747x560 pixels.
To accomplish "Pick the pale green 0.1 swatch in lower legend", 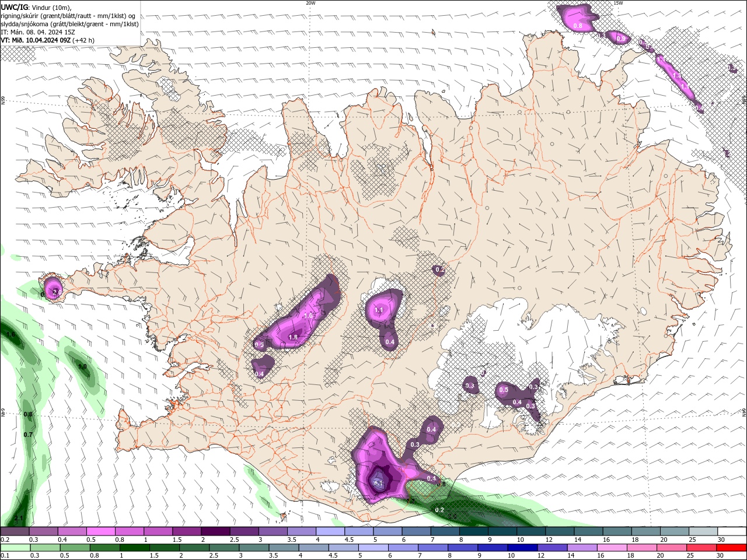I will [x=15, y=548].
